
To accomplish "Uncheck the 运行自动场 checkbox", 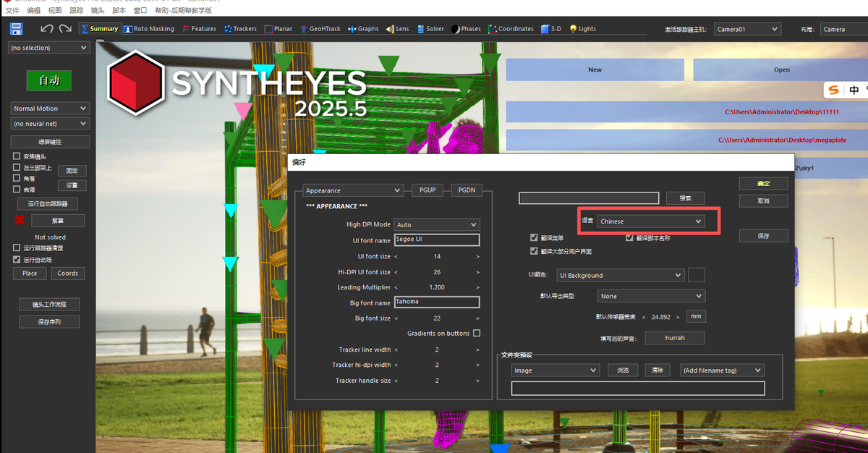I will coord(17,259).
